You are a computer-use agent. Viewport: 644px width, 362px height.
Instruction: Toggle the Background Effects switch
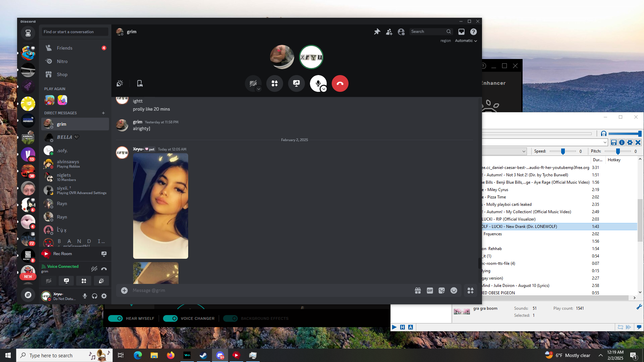click(230, 318)
